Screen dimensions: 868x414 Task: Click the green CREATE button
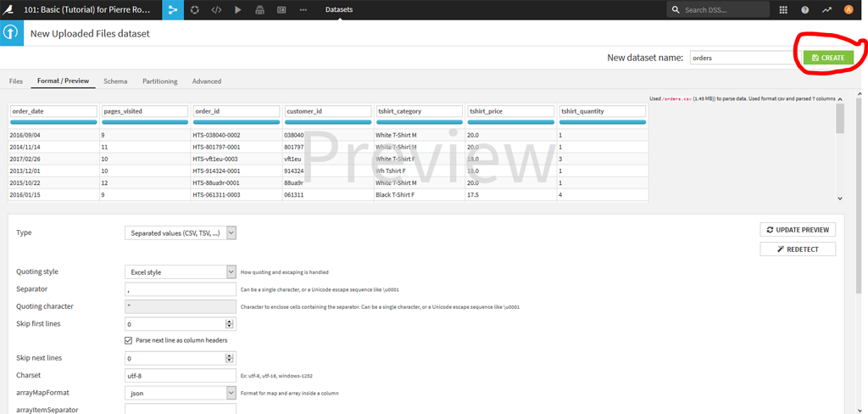[827, 58]
